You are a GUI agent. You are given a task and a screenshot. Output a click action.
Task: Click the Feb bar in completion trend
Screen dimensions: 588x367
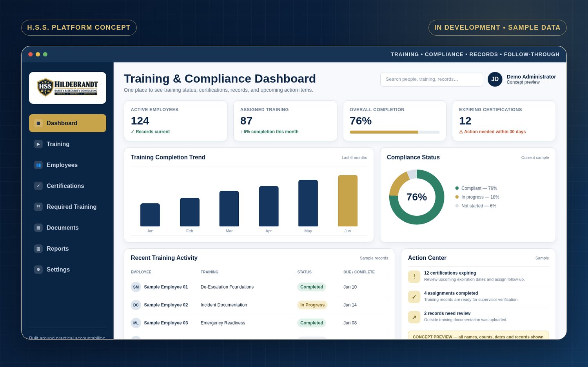tap(190, 212)
